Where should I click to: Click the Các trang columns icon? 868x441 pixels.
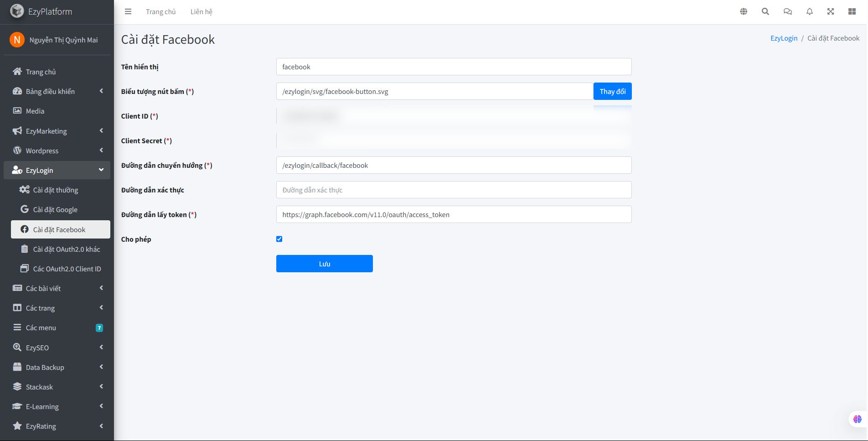click(x=17, y=307)
